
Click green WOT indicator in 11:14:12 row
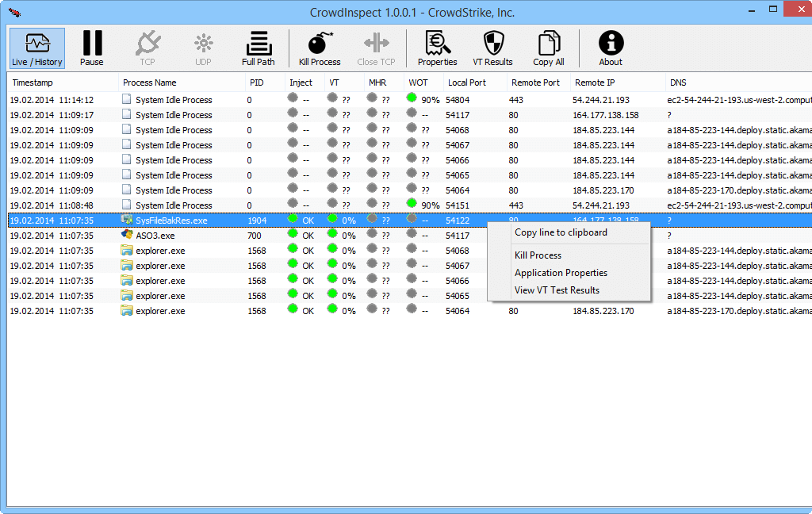[x=412, y=98]
